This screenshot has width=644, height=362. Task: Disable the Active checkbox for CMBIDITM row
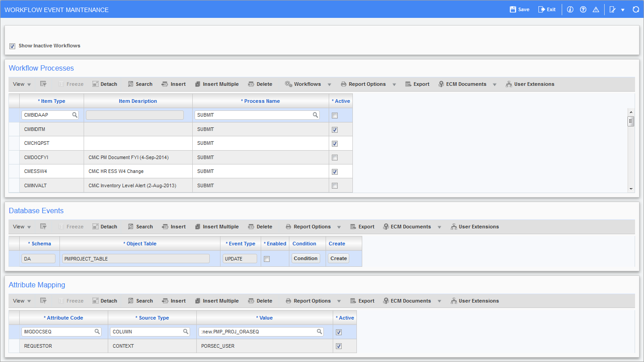tap(335, 129)
